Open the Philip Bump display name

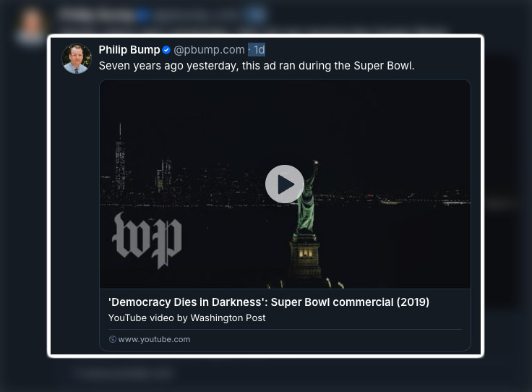pyautogui.click(x=129, y=50)
